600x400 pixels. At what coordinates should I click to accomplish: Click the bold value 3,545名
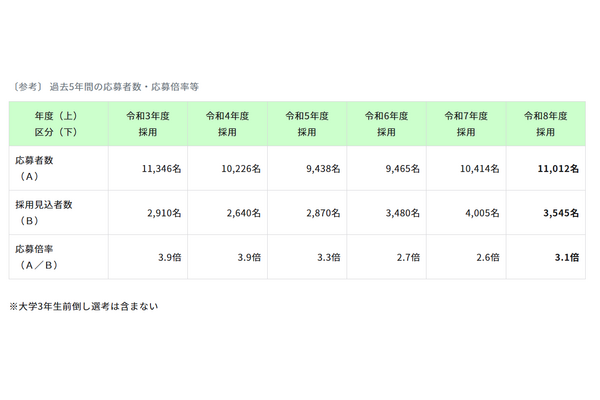pyautogui.click(x=561, y=213)
